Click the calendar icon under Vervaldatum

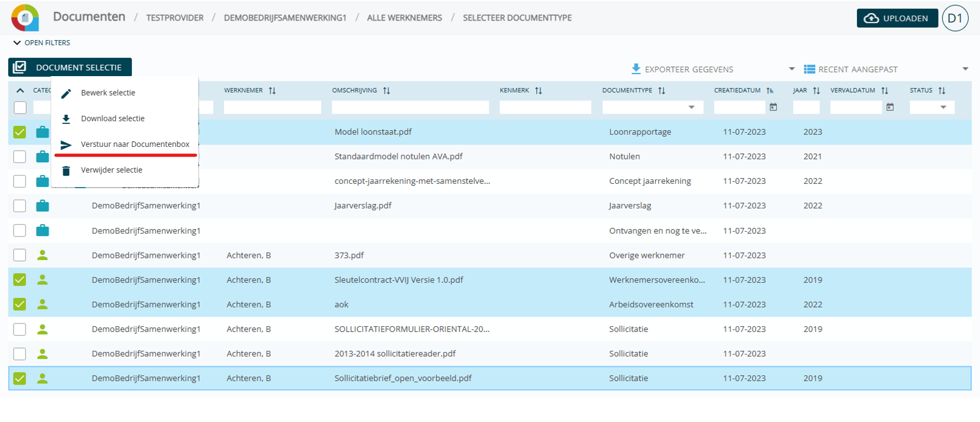890,108
